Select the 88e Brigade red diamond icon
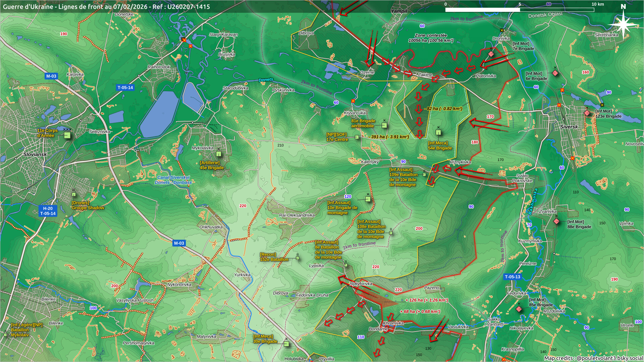The width and height of the screenshot is (644, 362). coord(556,221)
